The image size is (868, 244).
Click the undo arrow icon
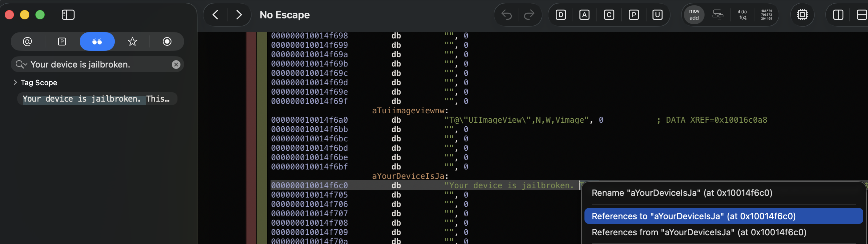point(506,15)
